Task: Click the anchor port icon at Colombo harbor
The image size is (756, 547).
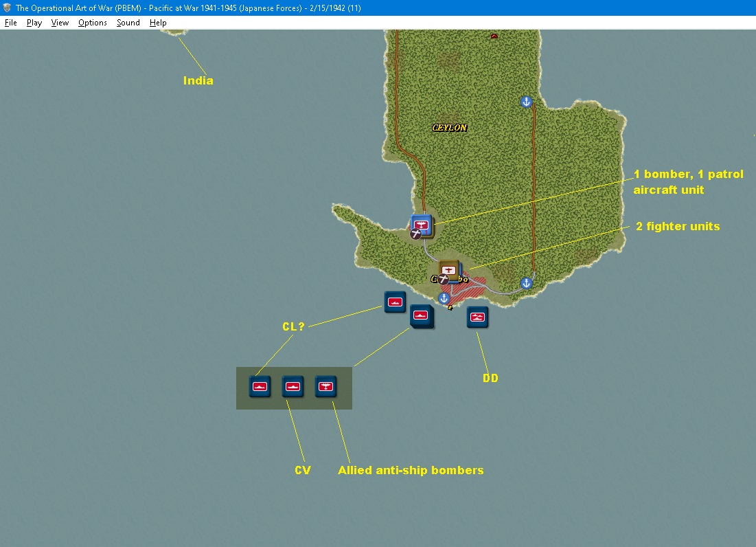Action: tap(444, 298)
